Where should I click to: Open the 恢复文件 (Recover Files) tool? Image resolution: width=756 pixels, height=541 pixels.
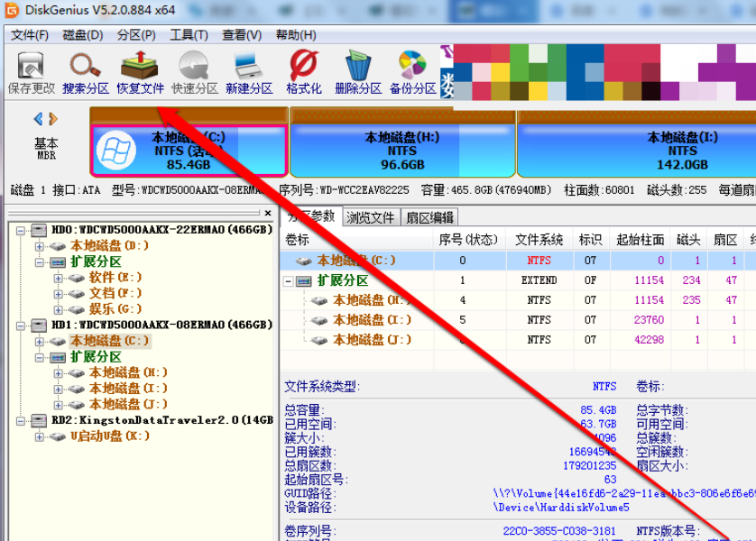pyautogui.click(x=141, y=72)
